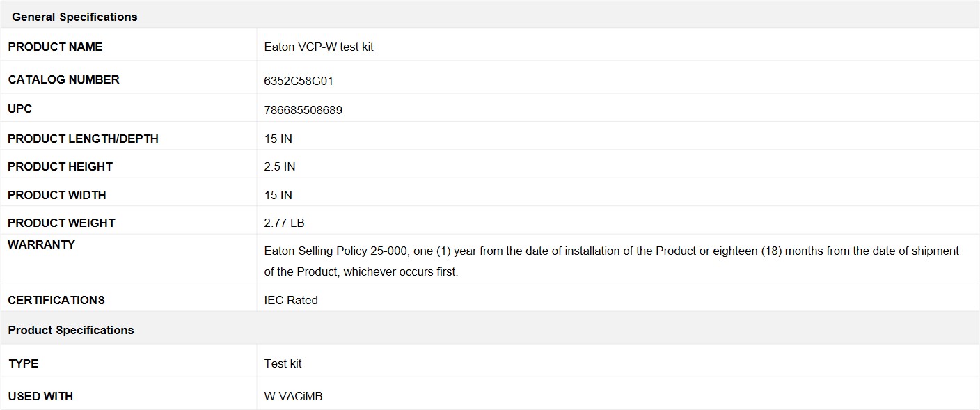The width and height of the screenshot is (980, 410).
Task: Select the TYPE label
Action: tap(23, 363)
